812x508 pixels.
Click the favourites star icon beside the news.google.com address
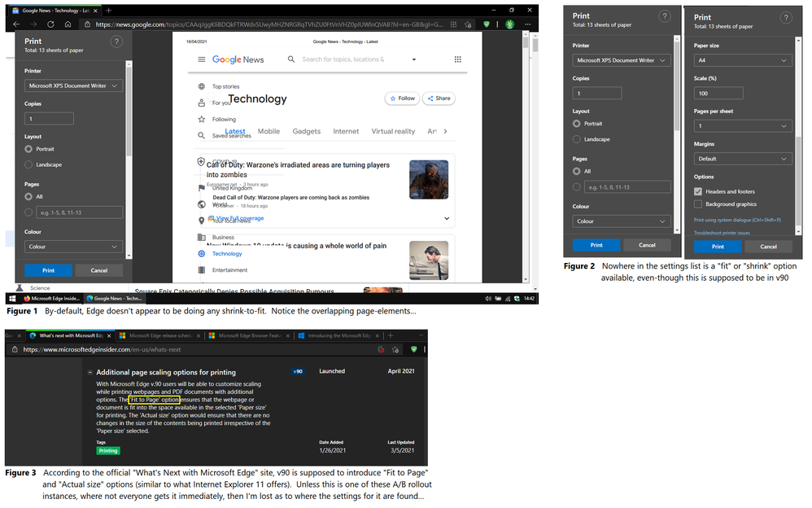coord(468,24)
